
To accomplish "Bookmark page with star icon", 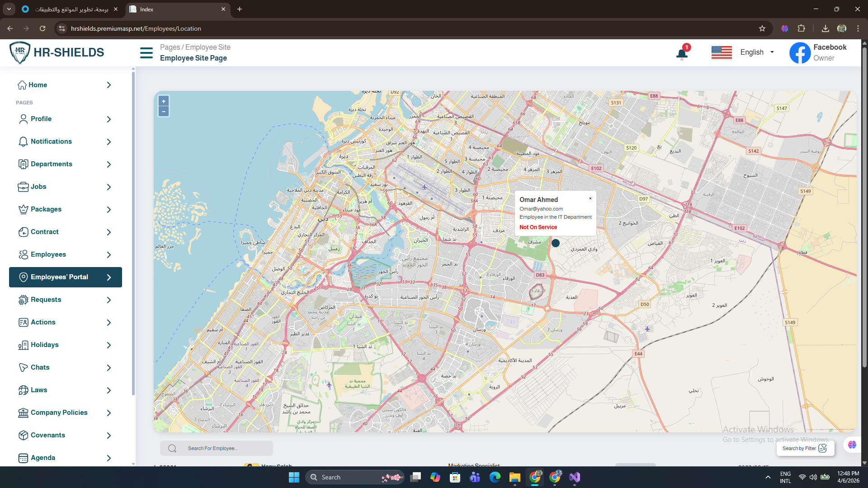I will [762, 28].
